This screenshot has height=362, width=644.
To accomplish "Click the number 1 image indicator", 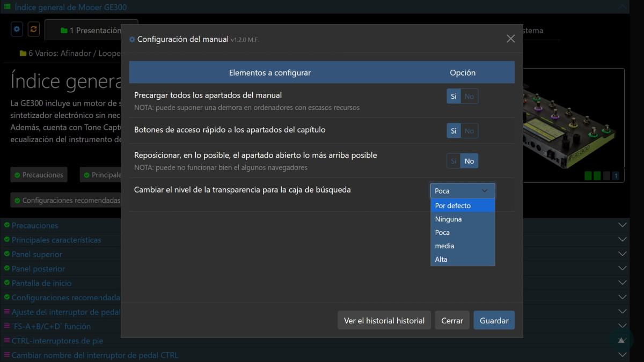I will click(x=616, y=176).
